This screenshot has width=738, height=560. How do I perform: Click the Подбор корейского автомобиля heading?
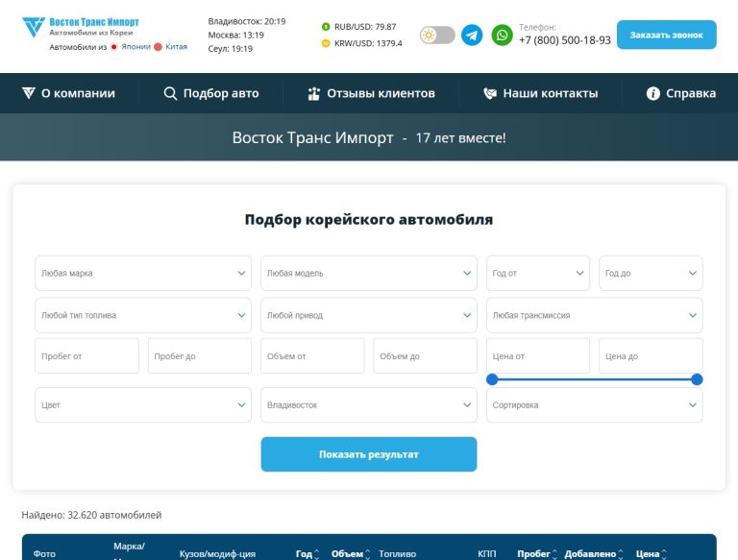(x=369, y=219)
